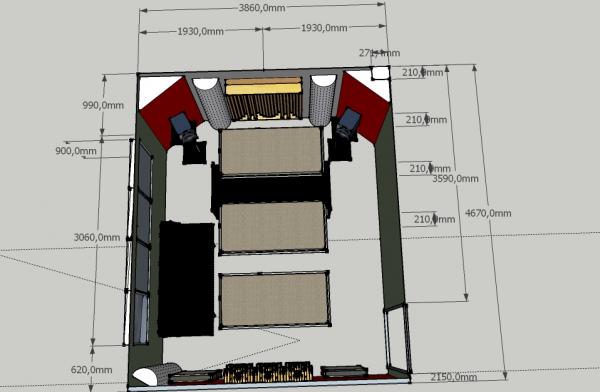Viewport: 600px width, 392px height.
Task: Click the left 1930,0mm dimension text
Action: pos(201,31)
